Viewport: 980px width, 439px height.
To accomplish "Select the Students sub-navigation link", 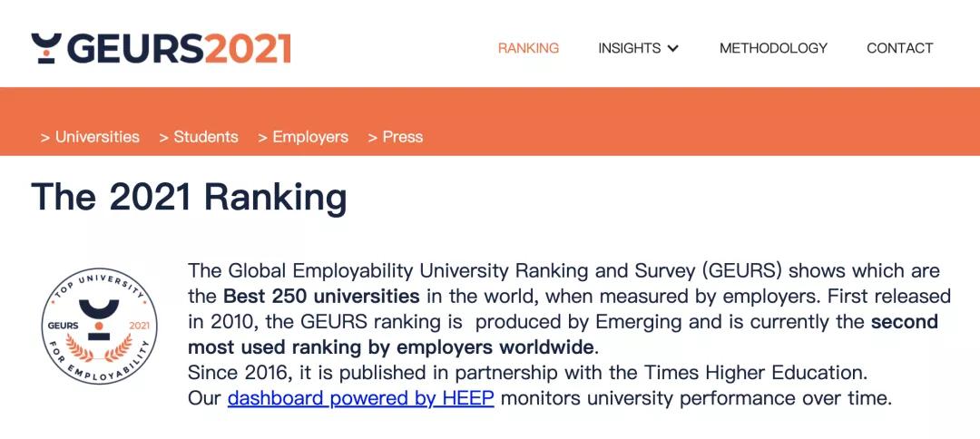I will 206,137.
